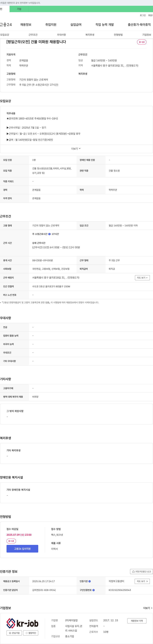
Task: Click the D-13 badge under 접수 마감일
Action: coord(11,541)
